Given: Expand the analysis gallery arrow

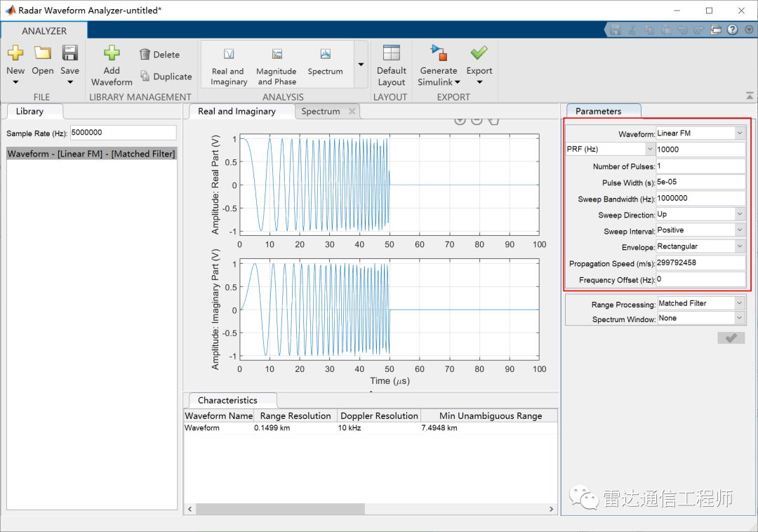Looking at the screenshot, I should click(x=361, y=65).
